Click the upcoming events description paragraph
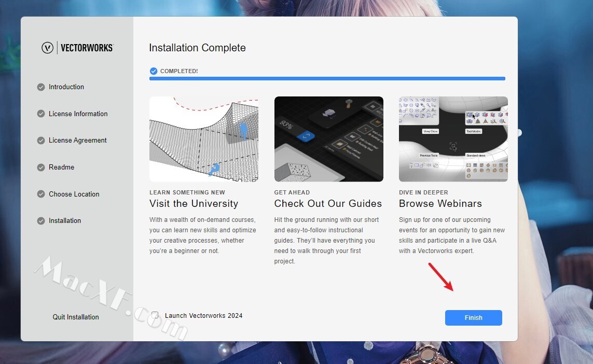The image size is (593, 364). (452, 235)
